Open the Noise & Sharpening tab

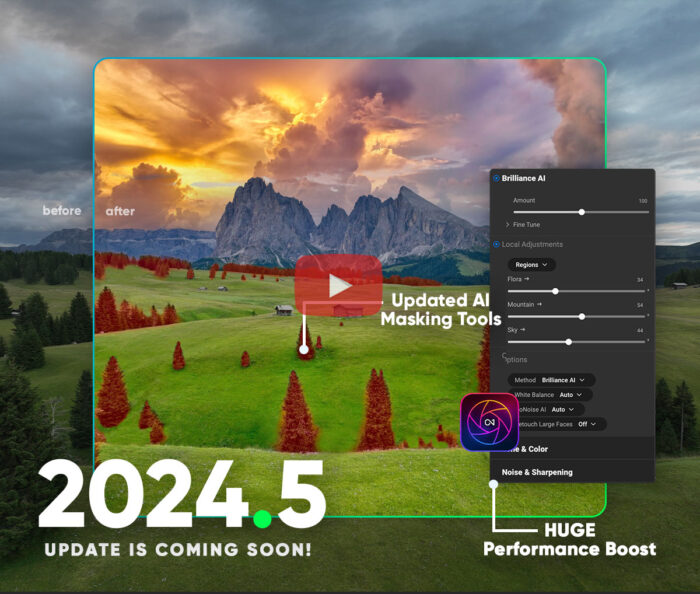[537, 472]
